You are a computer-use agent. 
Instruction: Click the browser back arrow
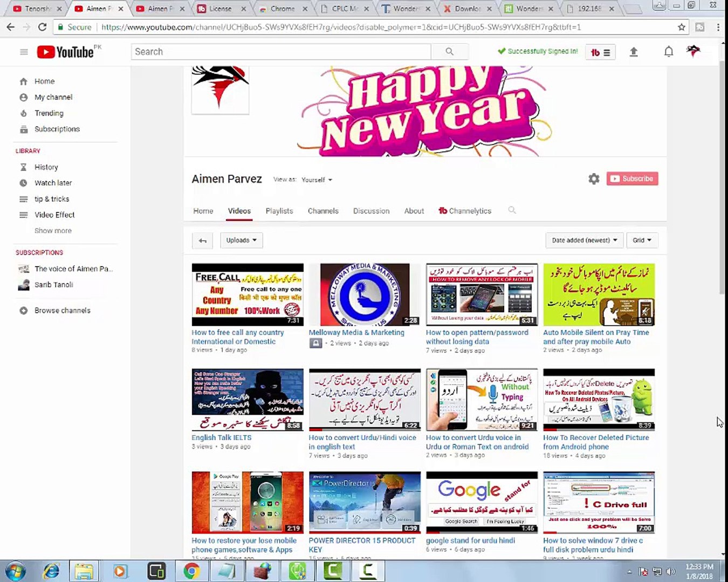tap(11, 27)
